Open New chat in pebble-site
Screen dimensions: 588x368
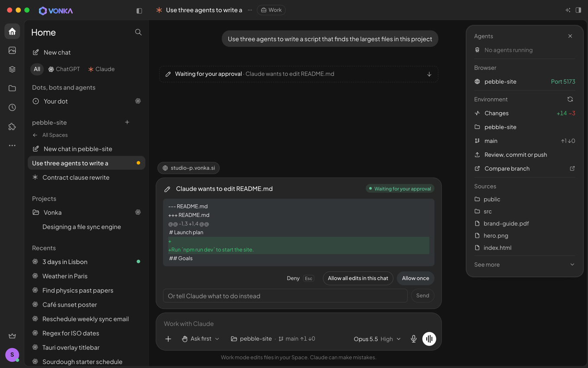86,149
